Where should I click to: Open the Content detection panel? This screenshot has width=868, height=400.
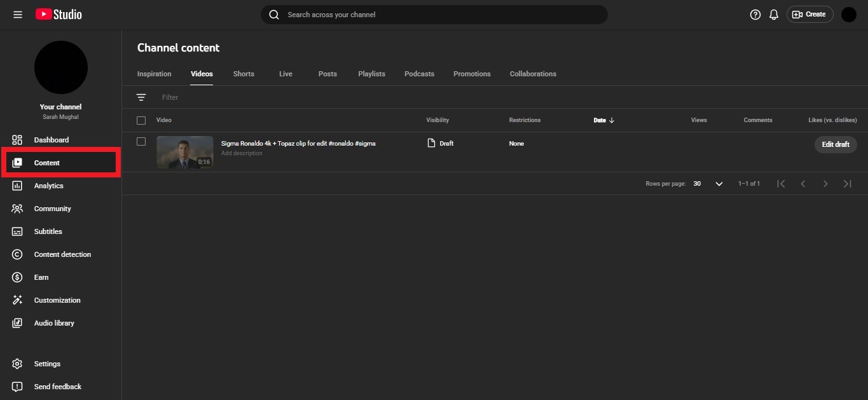pyautogui.click(x=62, y=254)
